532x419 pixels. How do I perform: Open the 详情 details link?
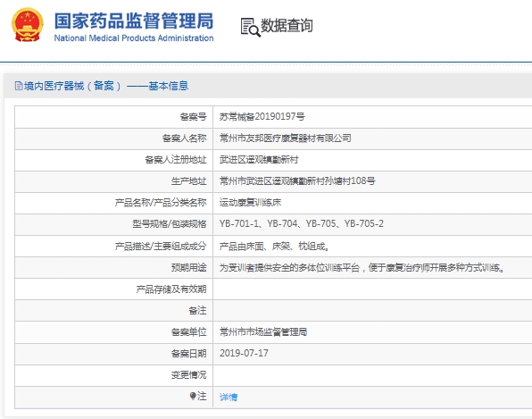pos(229,397)
